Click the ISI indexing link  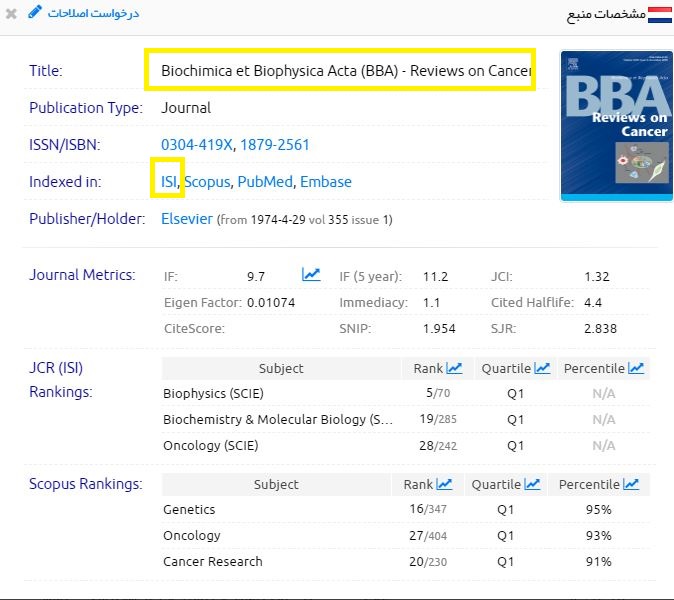point(168,182)
